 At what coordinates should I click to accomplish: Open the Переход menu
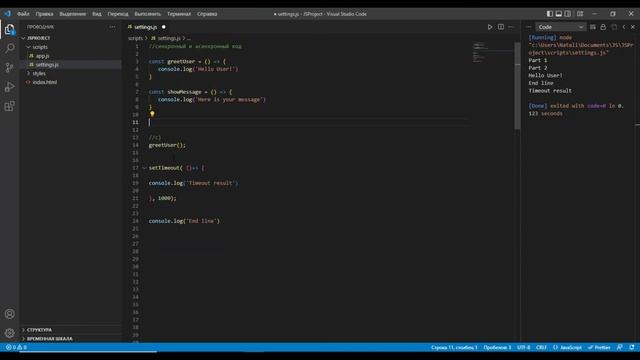tap(118, 13)
